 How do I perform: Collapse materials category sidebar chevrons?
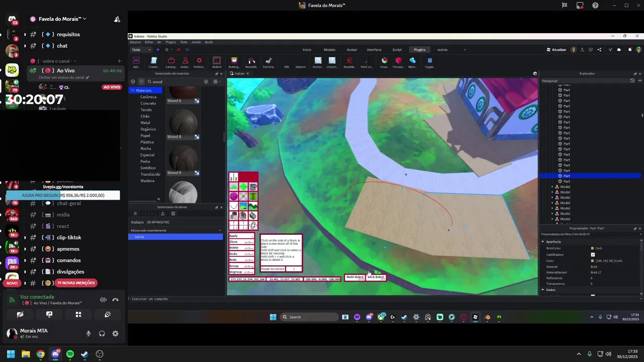[158, 199]
